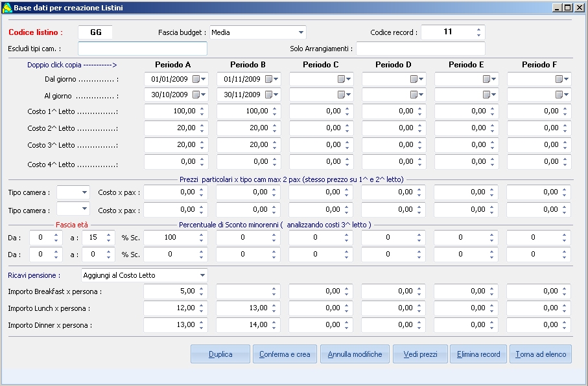This screenshot has height=386, width=588.
Task: Expand the first Tipo camera dropdown
Action: (x=84, y=192)
